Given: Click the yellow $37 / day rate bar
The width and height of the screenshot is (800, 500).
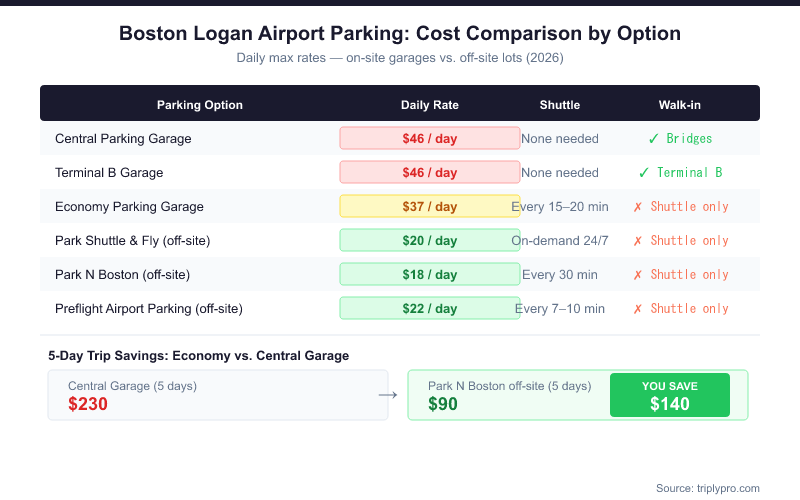Looking at the screenshot, I should (430, 207).
